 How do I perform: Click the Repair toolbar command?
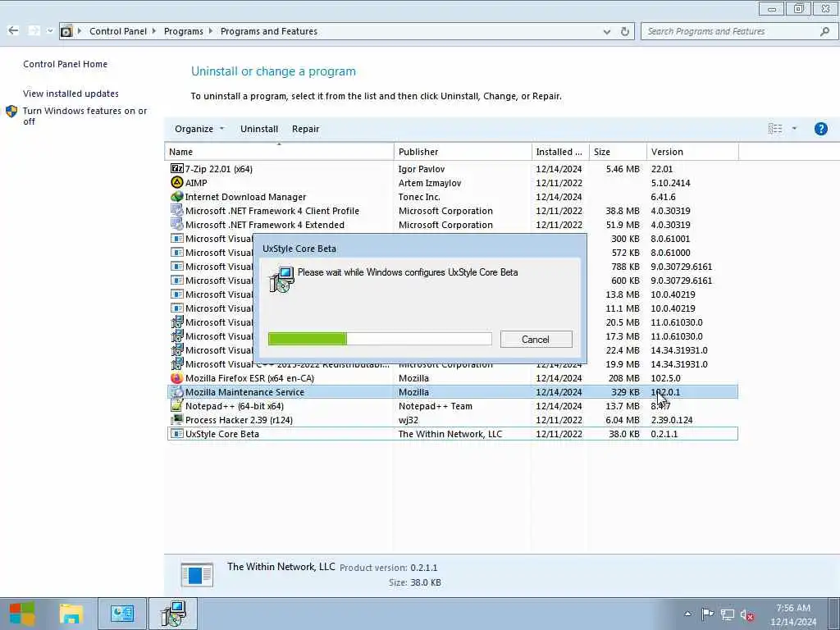pyautogui.click(x=306, y=129)
